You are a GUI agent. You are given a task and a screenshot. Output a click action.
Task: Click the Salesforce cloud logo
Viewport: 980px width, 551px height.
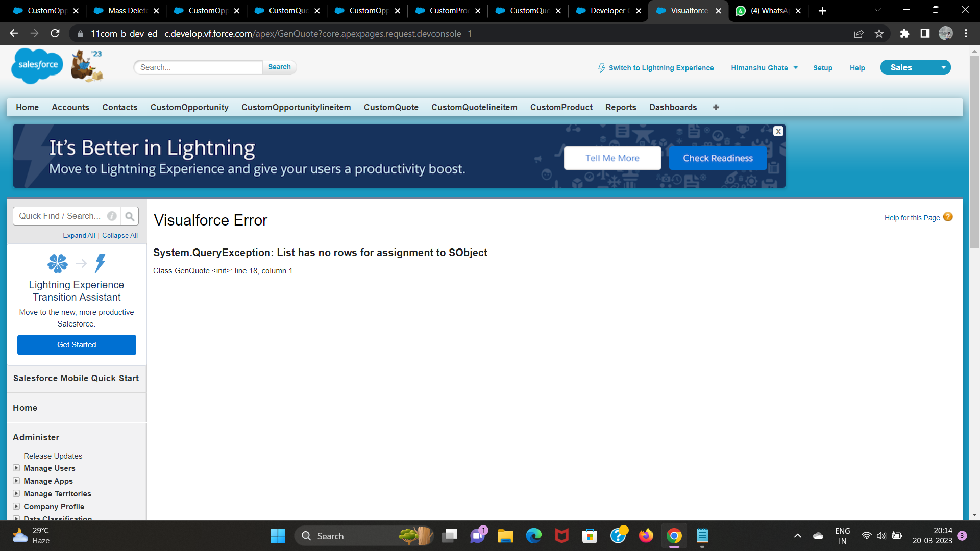37,65
